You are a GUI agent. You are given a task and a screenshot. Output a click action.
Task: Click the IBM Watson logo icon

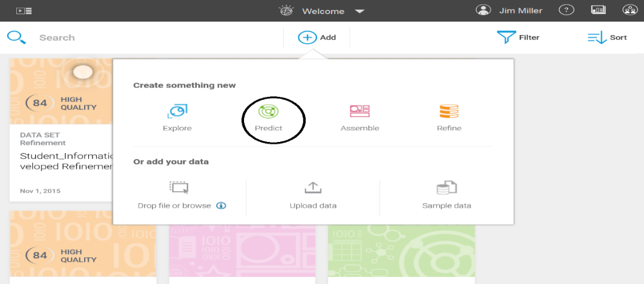(286, 11)
